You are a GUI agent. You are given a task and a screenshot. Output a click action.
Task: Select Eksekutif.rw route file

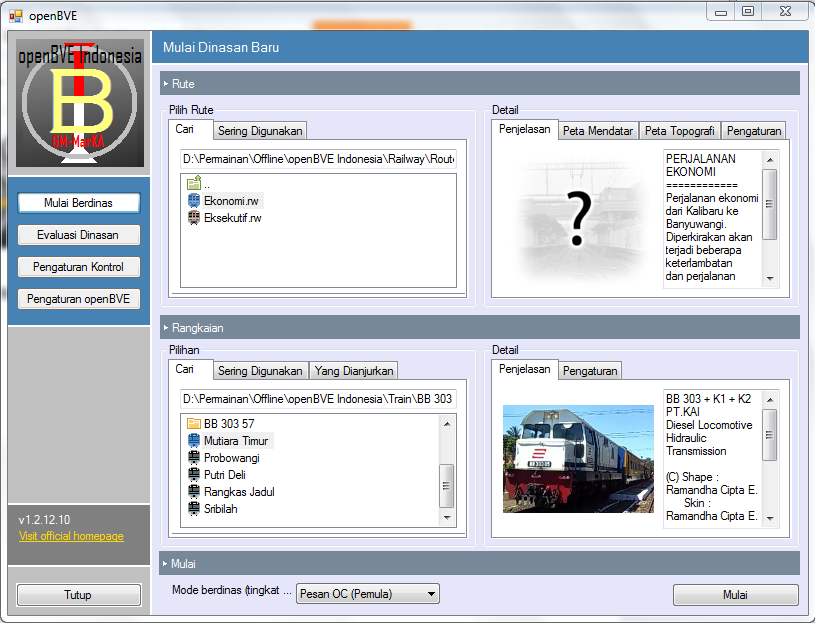(233, 218)
